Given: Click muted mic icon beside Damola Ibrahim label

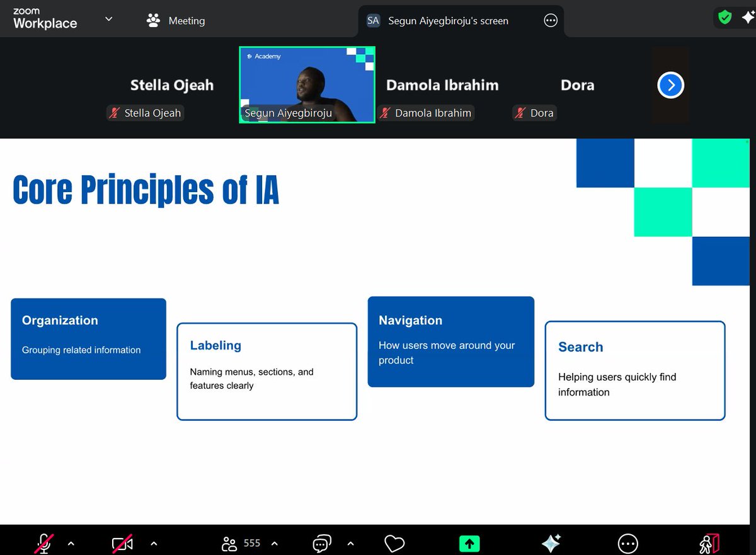Looking at the screenshot, I should click(385, 113).
